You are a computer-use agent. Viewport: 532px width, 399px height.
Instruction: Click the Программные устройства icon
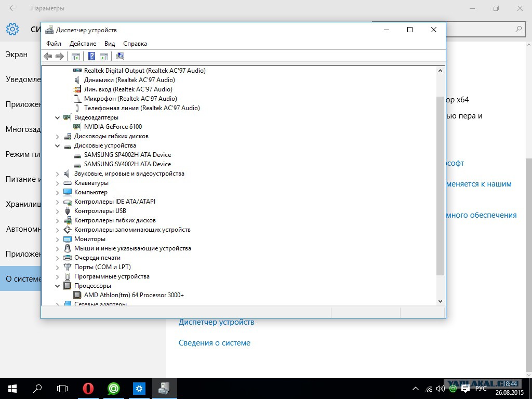68,276
